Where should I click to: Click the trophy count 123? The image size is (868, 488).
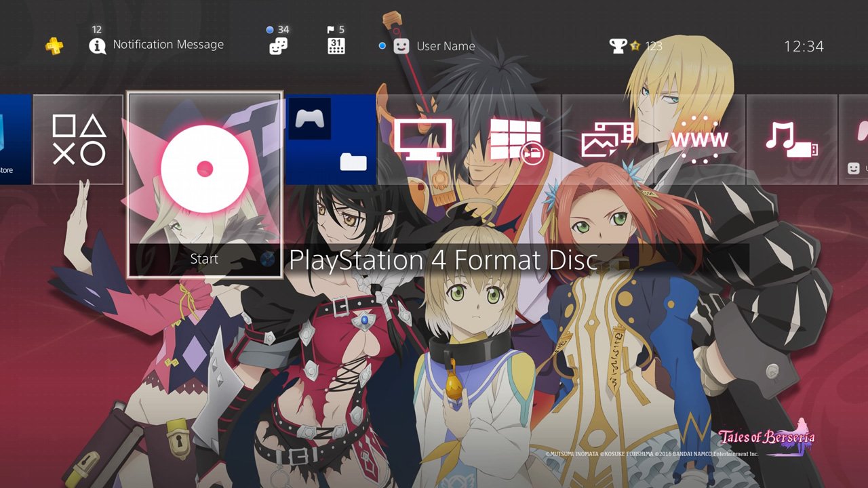654,46
